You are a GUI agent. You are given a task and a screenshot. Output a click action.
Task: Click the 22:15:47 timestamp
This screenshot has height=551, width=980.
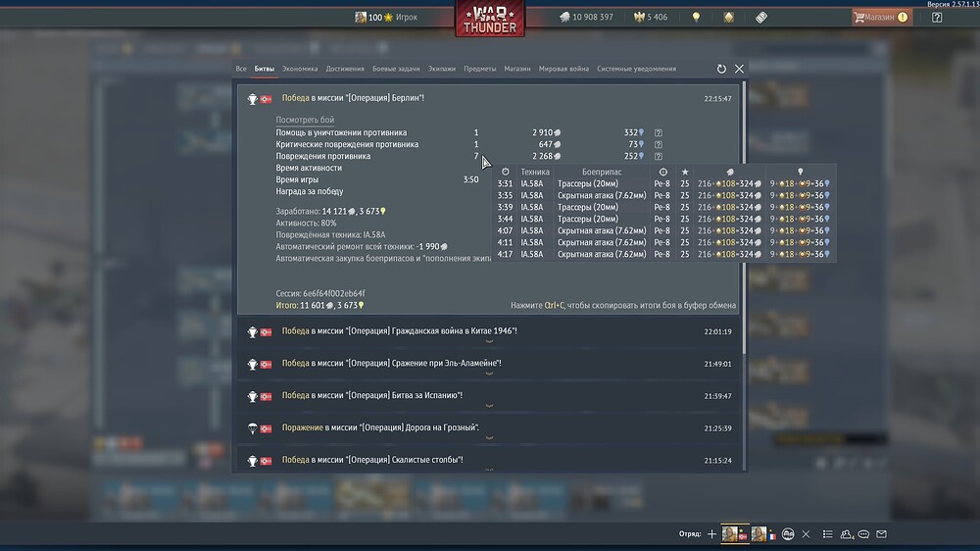click(717, 98)
